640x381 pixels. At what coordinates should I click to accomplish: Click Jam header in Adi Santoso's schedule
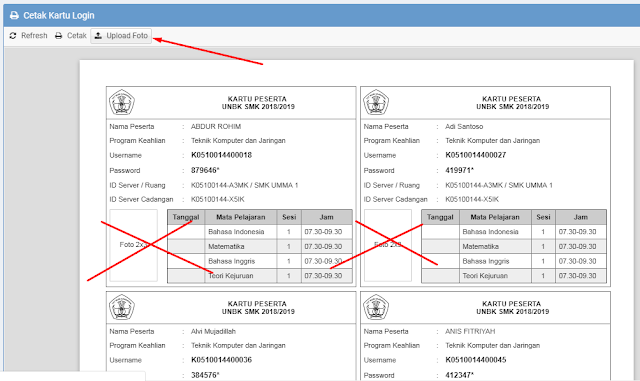(x=581, y=217)
